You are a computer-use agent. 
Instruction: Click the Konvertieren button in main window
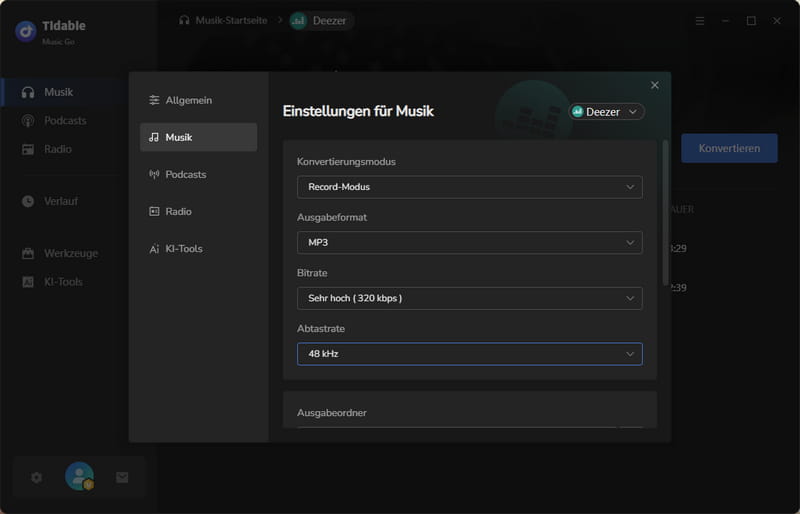coord(729,149)
